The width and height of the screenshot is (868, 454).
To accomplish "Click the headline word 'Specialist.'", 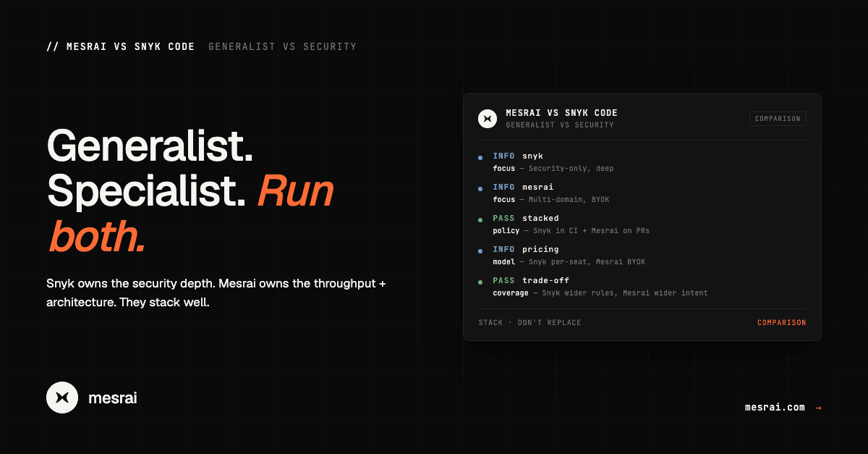I will [x=148, y=191].
